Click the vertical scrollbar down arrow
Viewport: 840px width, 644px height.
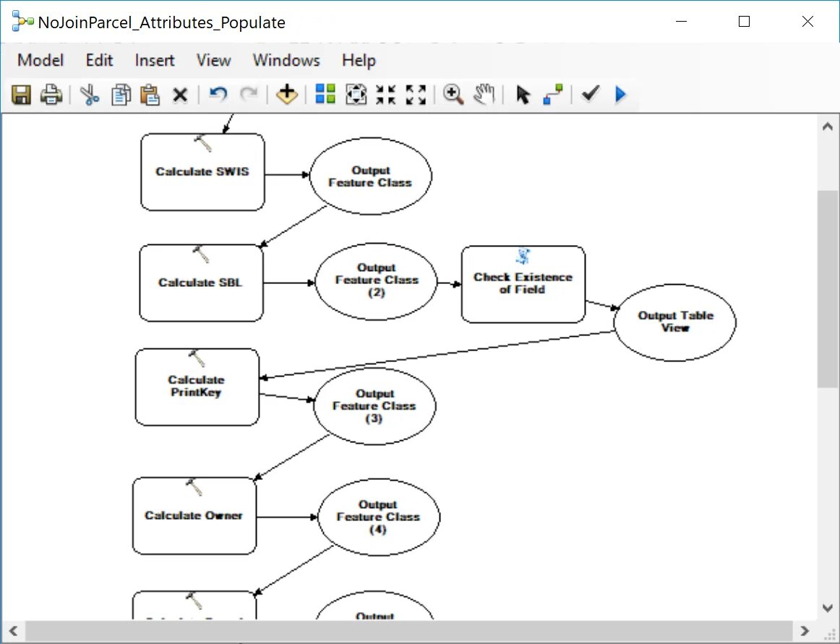828,608
